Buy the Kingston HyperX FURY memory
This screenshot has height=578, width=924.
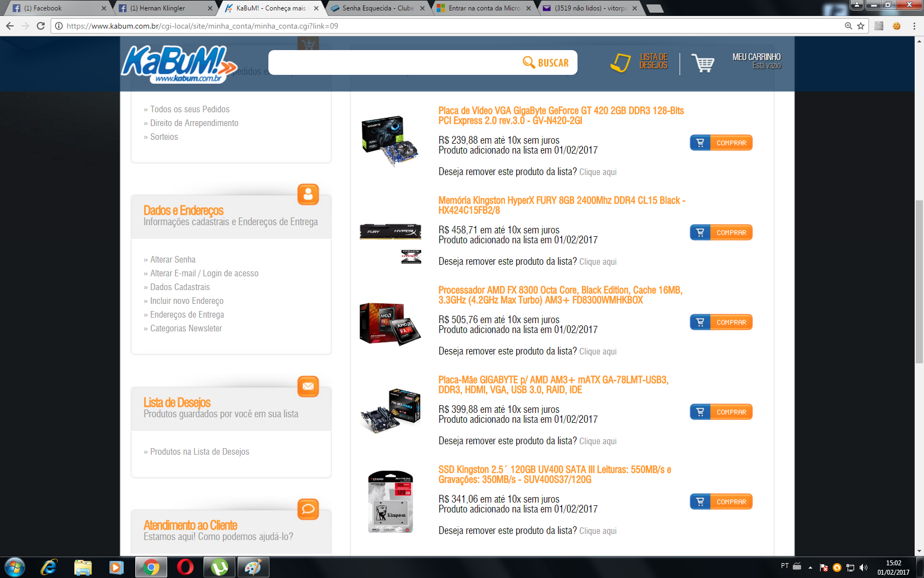point(721,232)
